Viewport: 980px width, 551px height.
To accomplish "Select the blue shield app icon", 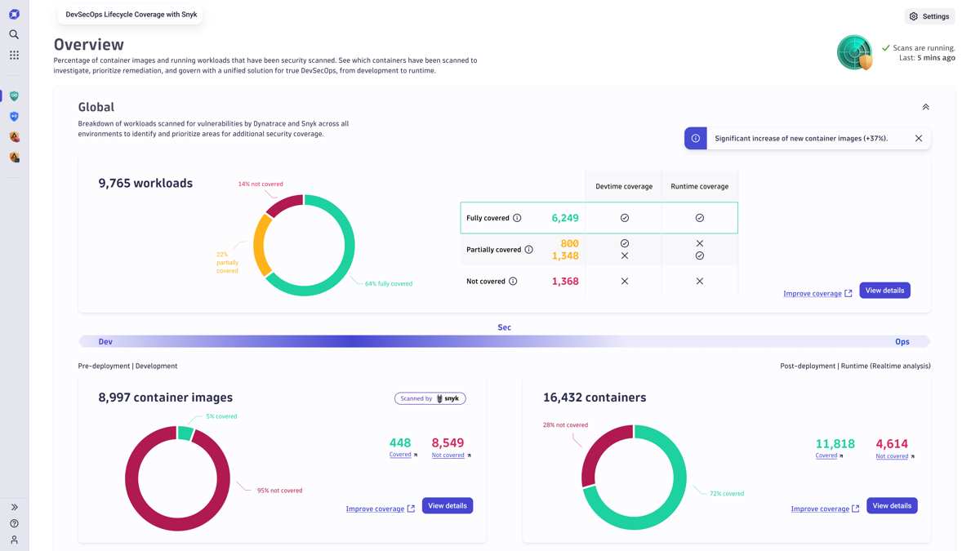I will coord(14,117).
